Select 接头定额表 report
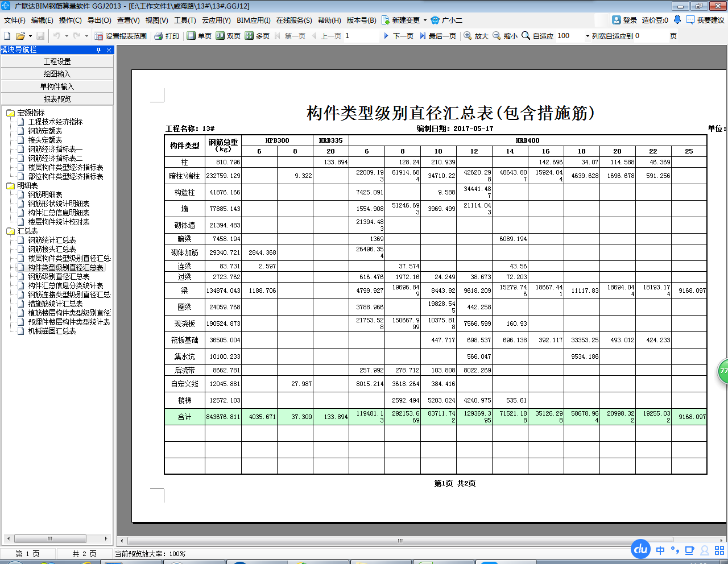728x564 pixels. tap(45, 140)
